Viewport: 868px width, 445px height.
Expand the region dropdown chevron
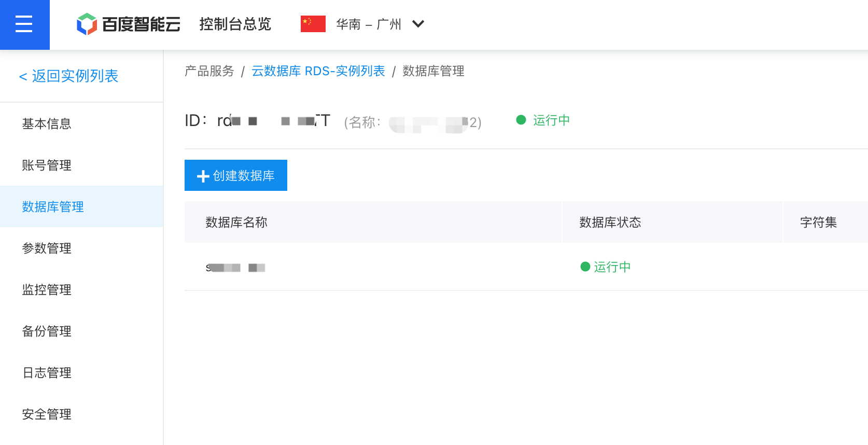click(x=418, y=24)
